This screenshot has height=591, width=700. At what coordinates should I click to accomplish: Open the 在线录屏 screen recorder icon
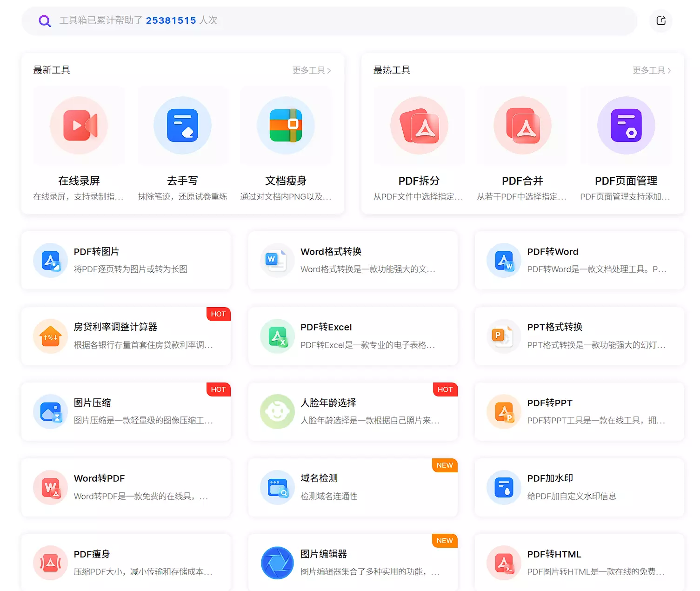79,125
